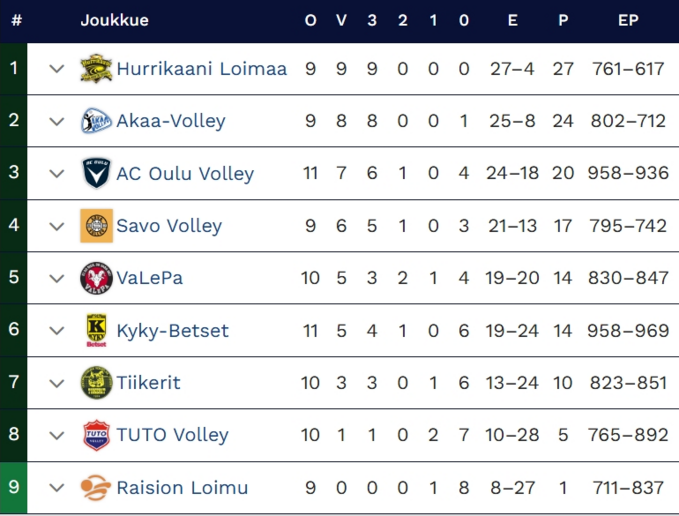Expand the Raision Loimu row chevron
Screen dimensions: 679x516
[x=56, y=488]
